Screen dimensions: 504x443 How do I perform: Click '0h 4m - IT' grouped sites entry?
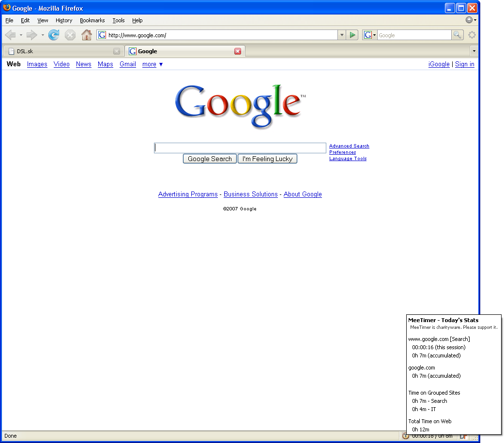coord(424,409)
